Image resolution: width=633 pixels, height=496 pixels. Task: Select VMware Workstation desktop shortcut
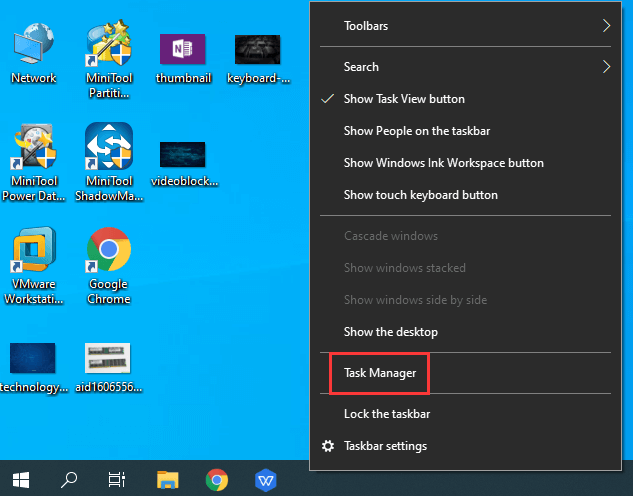[34, 249]
